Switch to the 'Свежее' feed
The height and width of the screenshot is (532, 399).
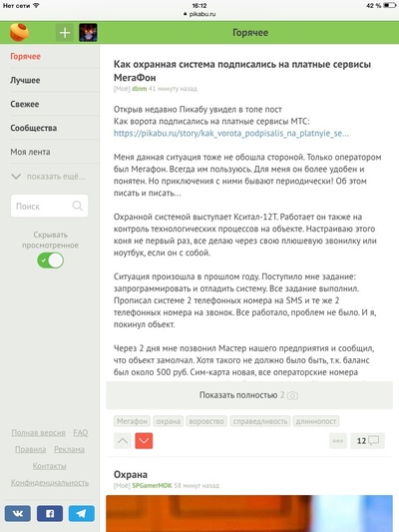(25, 104)
